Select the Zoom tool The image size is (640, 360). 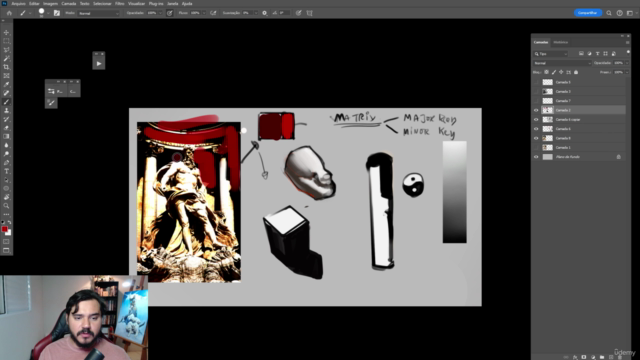click(x=6, y=206)
